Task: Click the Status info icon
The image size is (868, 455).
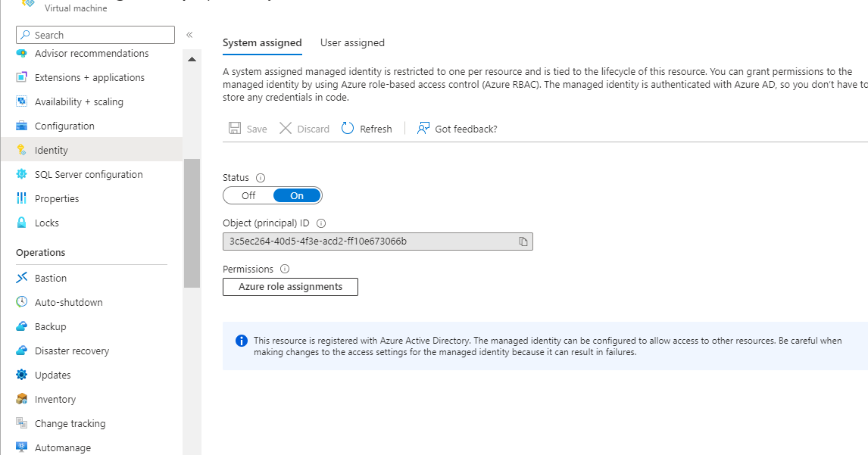Action: (x=261, y=178)
